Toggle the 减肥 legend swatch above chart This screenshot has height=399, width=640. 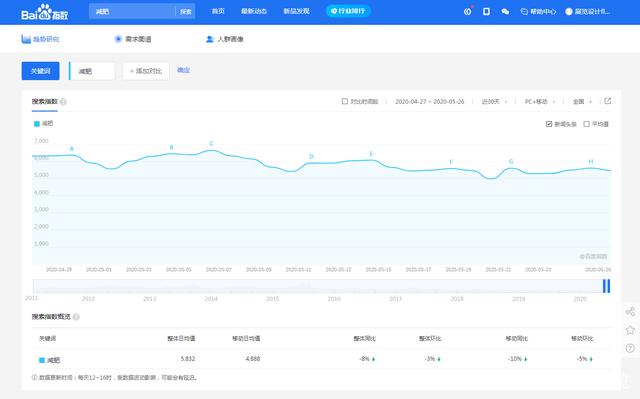37,124
